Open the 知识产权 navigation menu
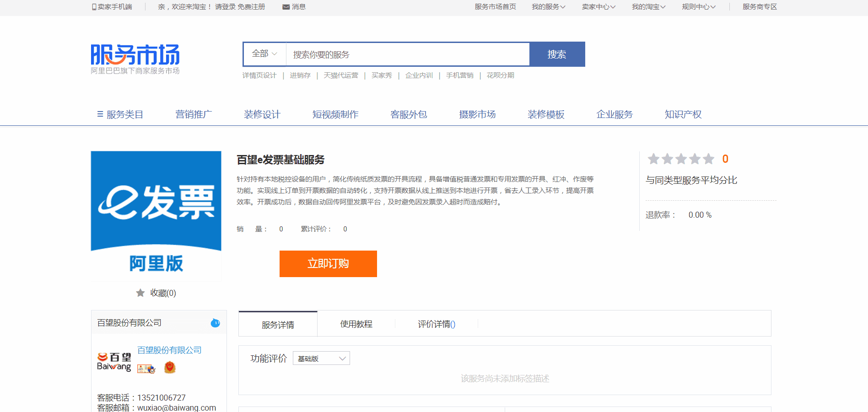 [x=683, y=114]
